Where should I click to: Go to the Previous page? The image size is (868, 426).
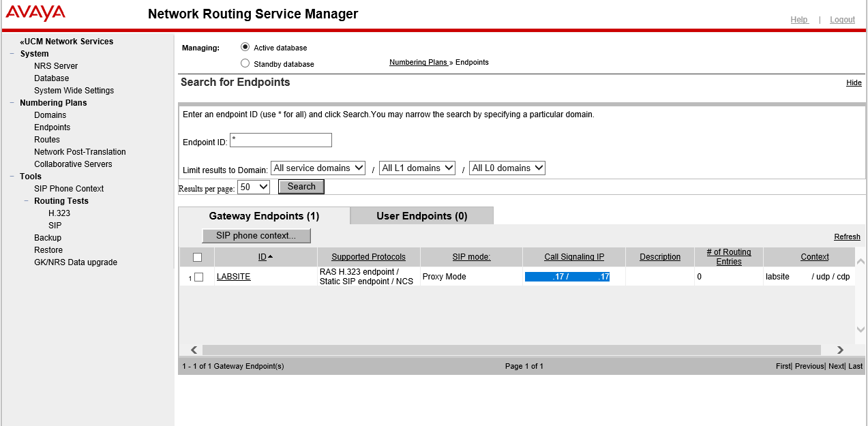[x=809, y=366]
